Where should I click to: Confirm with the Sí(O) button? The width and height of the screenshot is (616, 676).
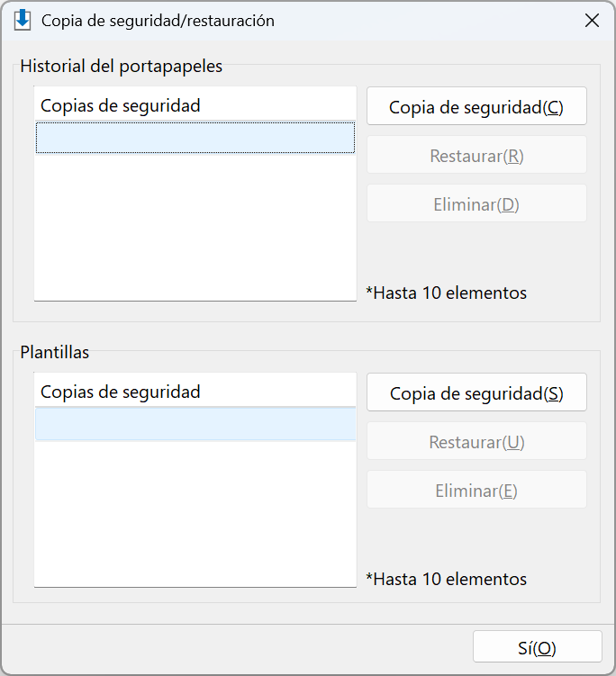tap(537, 647)
